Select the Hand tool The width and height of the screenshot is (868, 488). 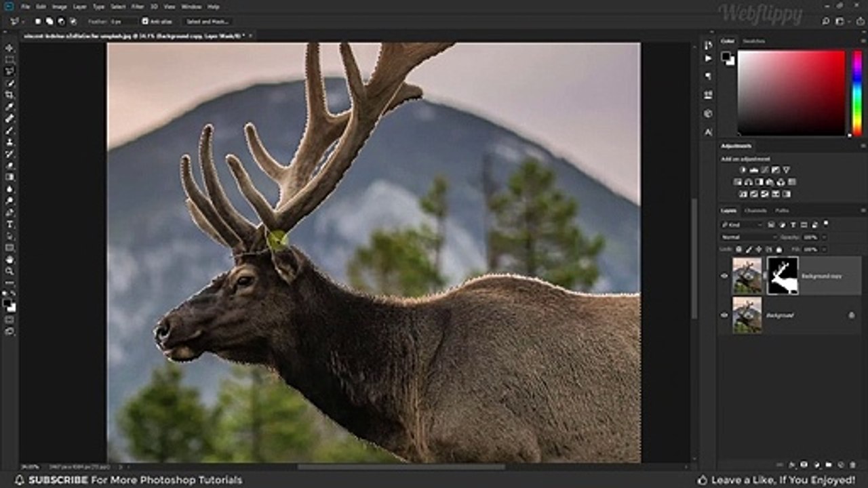click(x=9, y=260)
